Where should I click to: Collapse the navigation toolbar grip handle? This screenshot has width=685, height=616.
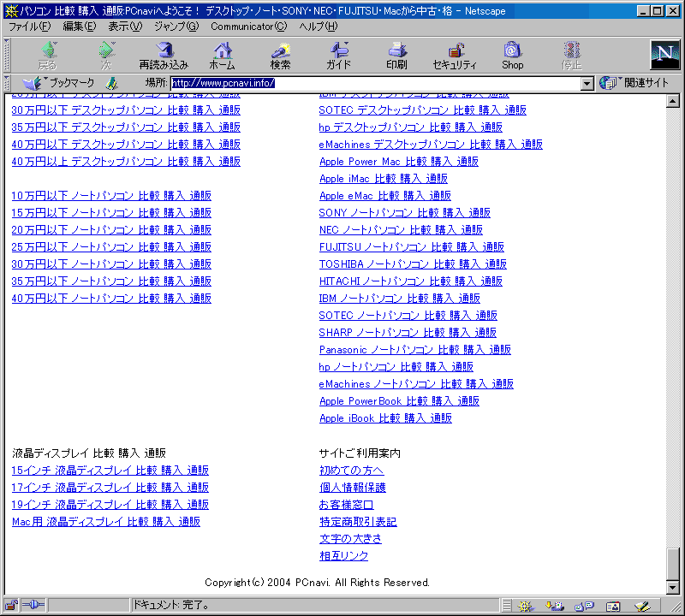7,56
